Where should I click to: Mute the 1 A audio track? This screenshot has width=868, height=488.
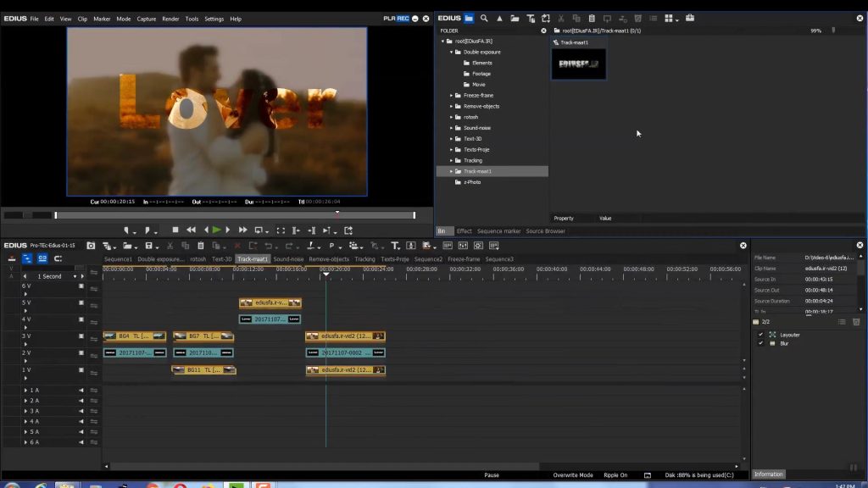[x=81, y=390]
